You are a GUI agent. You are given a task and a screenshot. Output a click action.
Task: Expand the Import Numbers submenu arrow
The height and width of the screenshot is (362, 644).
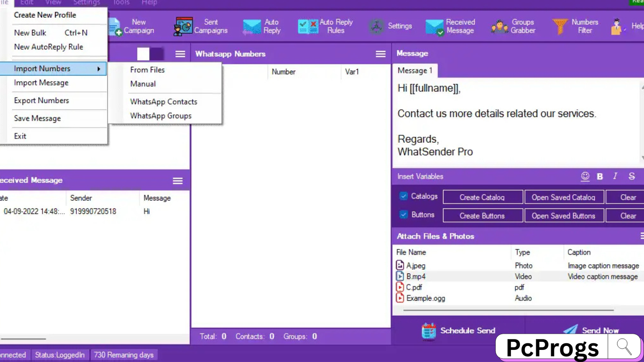(99, 69)
